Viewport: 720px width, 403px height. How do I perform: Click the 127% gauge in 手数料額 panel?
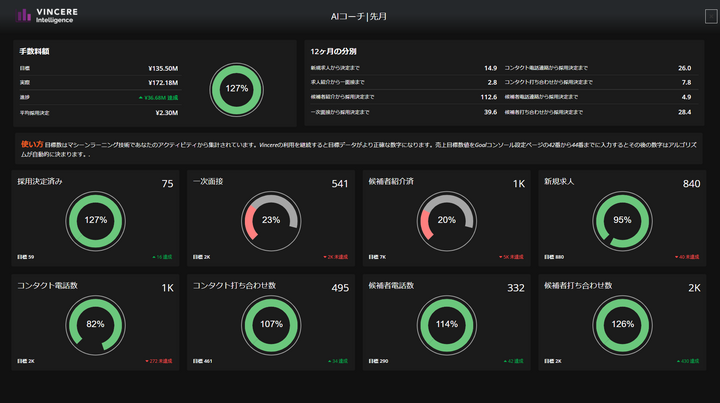point(236,88)
